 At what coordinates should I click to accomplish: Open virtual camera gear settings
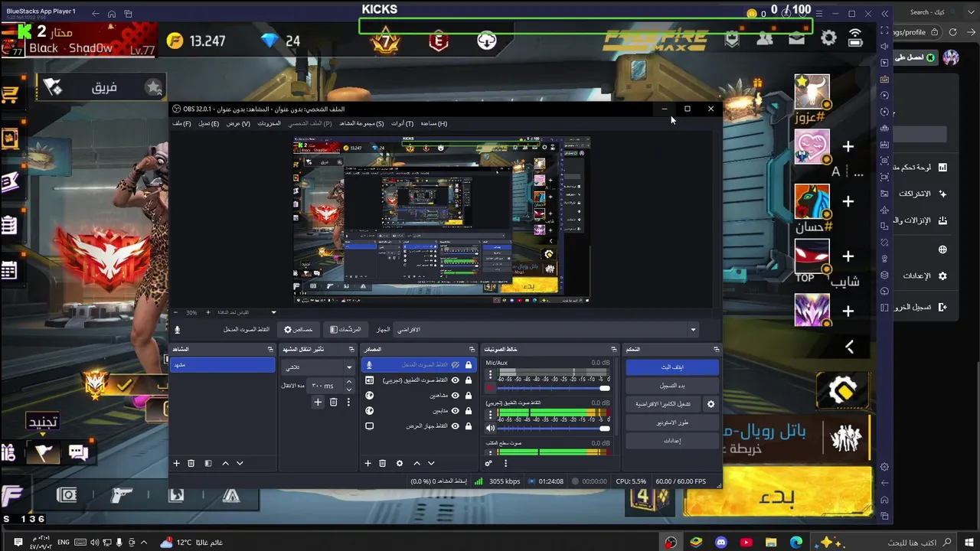710,404
